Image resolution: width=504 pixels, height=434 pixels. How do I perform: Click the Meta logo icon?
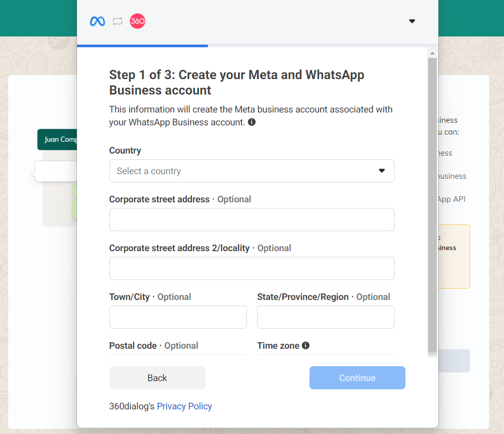tap(98, 21)
